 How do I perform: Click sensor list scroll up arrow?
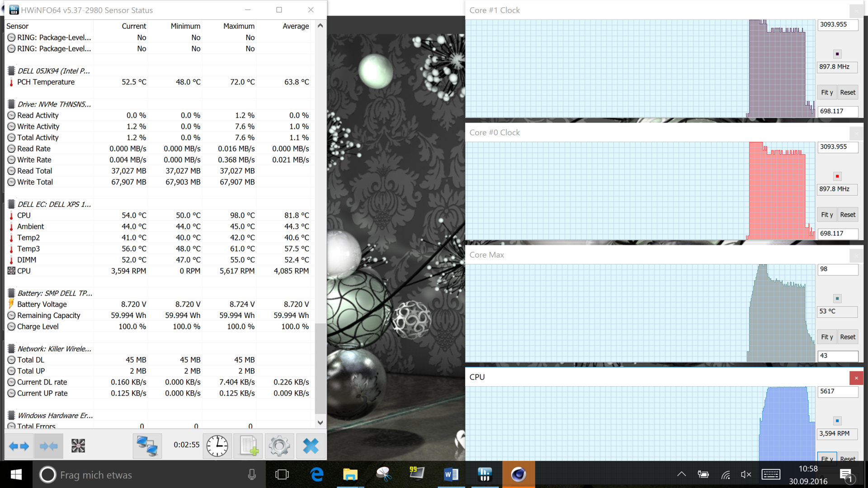tap(320, 26)
